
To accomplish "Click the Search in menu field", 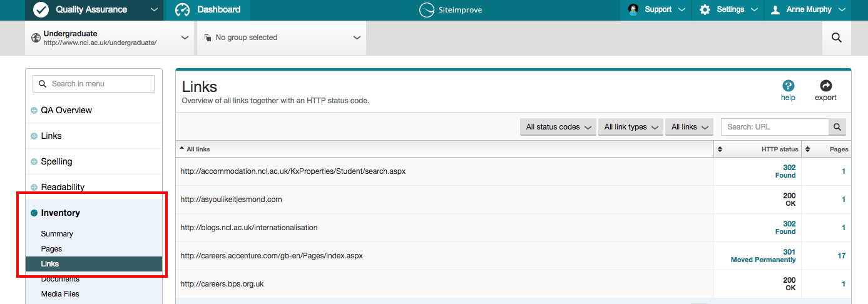I will tap(94, 84).
